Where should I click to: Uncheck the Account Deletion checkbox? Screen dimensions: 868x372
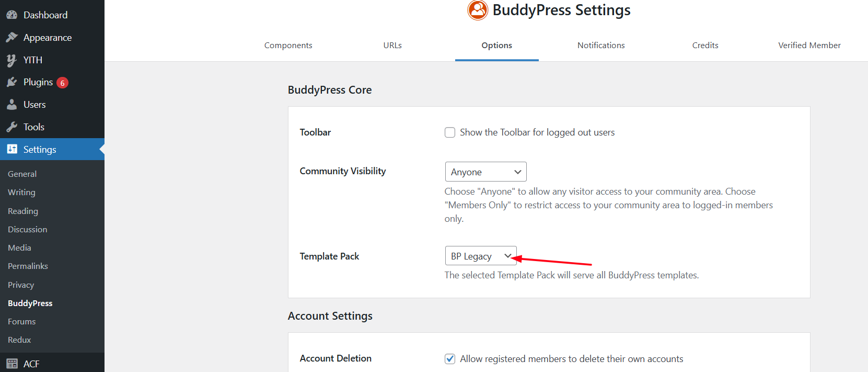450,359
